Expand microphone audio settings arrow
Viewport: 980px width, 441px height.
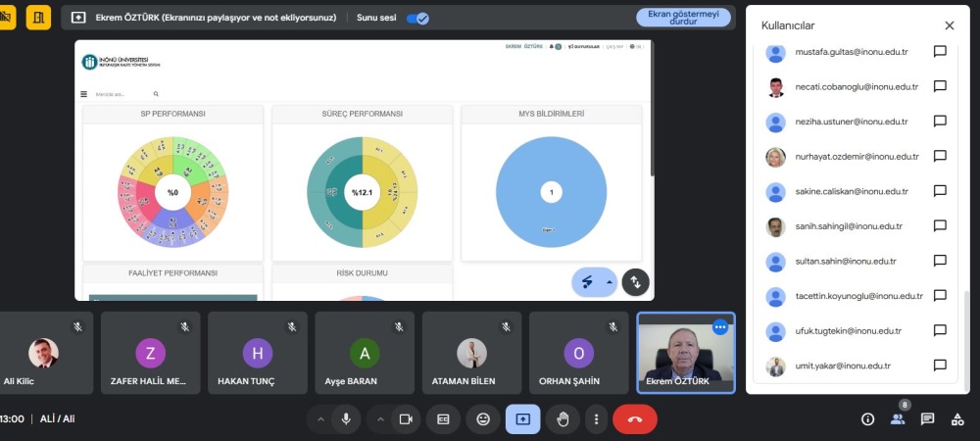(x=318, y=418)
